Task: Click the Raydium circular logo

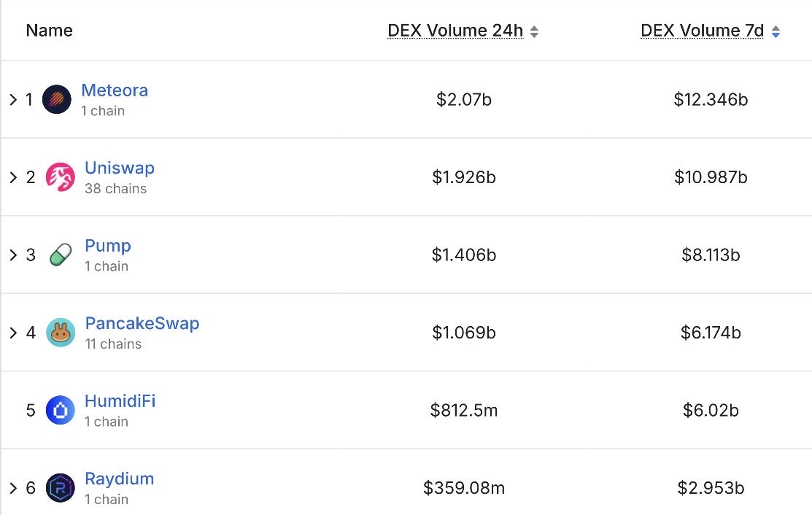Action: [x=60, y=488]
